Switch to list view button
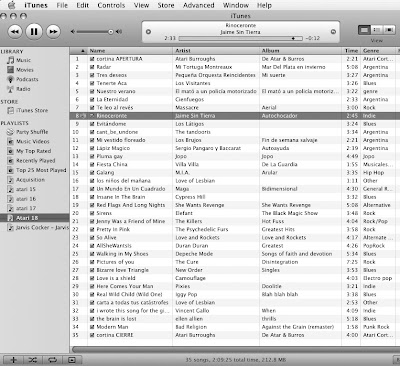Screen dimensions: 400x366 (364, 30)
